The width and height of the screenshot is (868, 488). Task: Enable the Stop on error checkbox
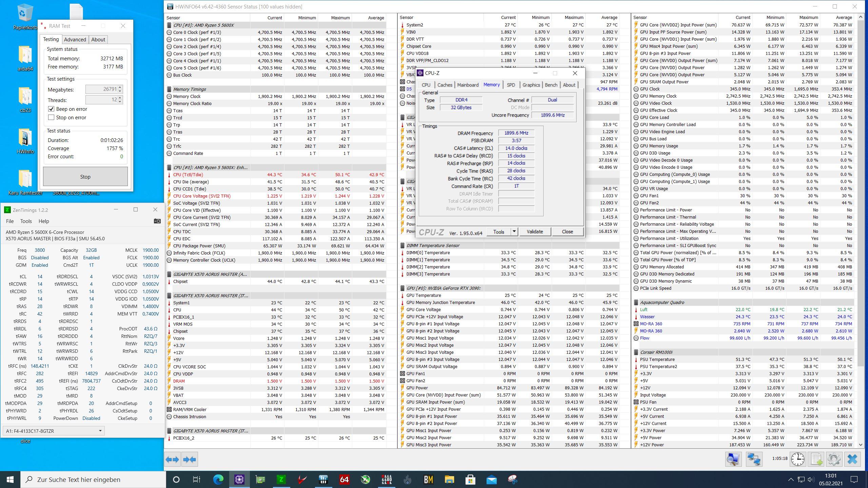[51, 117]
